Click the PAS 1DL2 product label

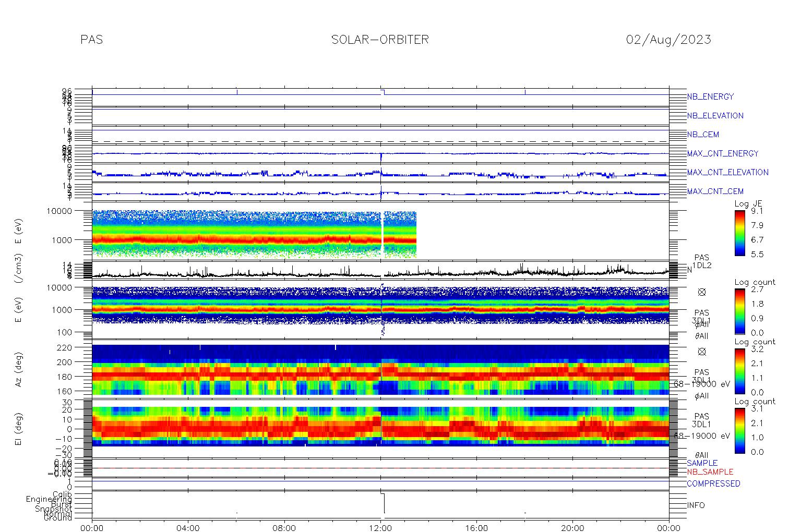(x=702, y=262)
